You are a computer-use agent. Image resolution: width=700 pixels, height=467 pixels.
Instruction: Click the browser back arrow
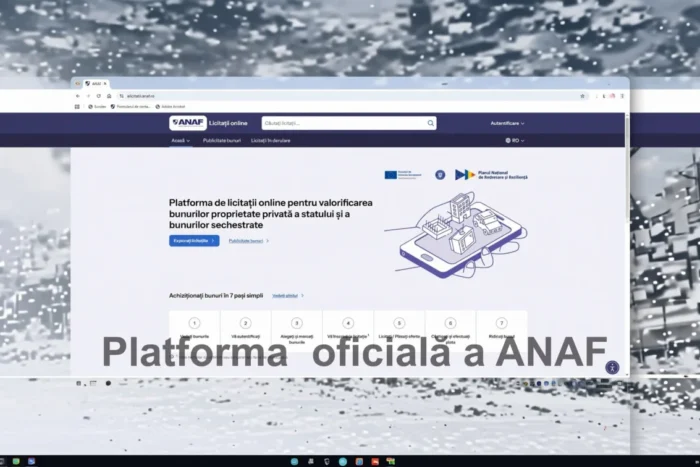pyautogui.click(x=78, y=96)
